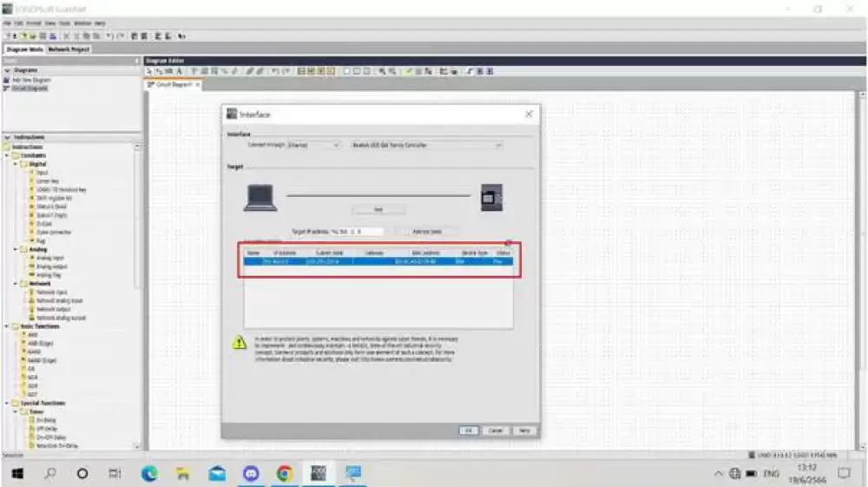Open the Edit menu
The width and height of the screenshot is (868, 487).
18,23
